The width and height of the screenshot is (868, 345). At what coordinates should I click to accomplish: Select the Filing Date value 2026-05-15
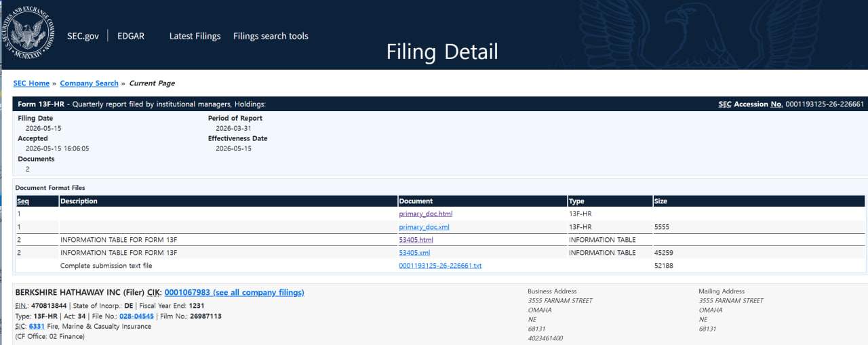point(43,128)
